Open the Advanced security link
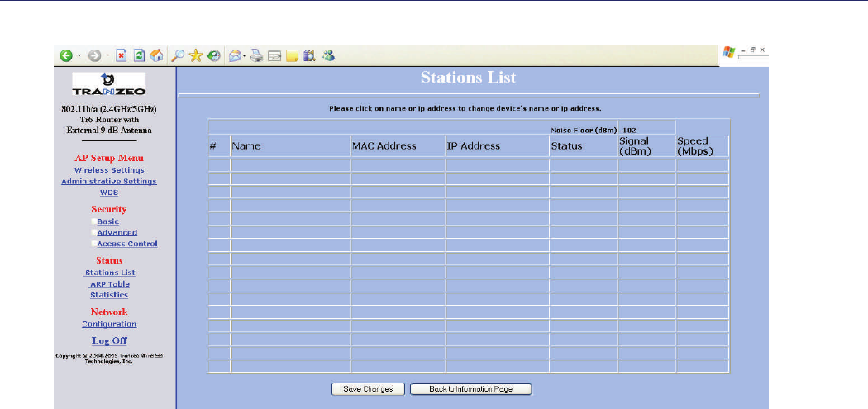Viewport: 868px width, 409px height. tap(117, 233)
